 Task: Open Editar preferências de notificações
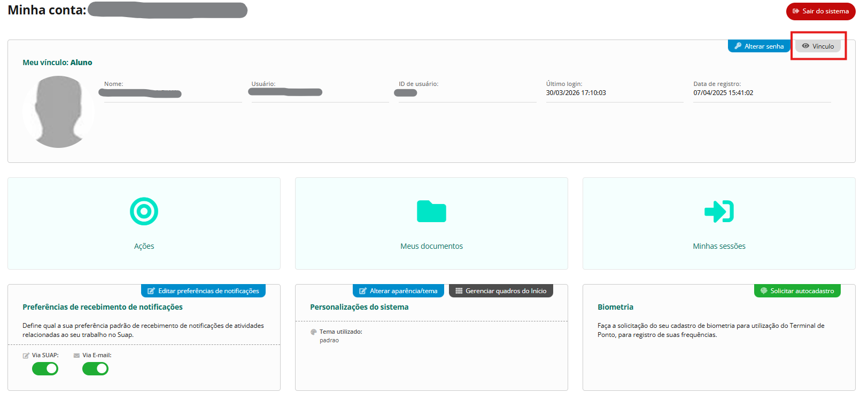coord(203,291)
